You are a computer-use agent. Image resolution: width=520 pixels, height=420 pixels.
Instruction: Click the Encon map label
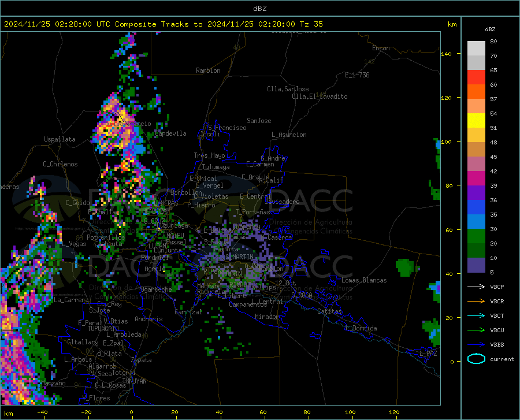(381, 48)
